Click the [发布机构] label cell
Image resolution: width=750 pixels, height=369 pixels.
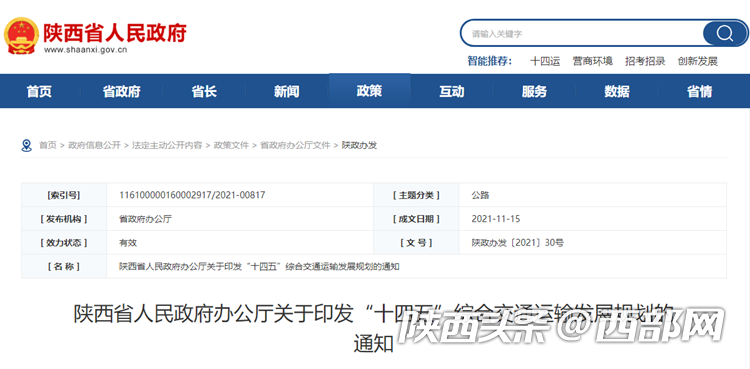click(64, 219)
